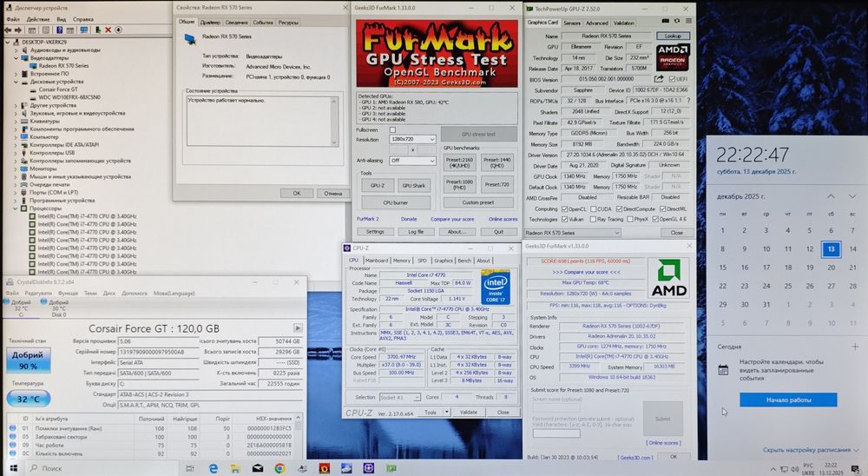Click Compare your score link in FurMark
The height and width of the screenshot is (476, 868).
point(452,219)
